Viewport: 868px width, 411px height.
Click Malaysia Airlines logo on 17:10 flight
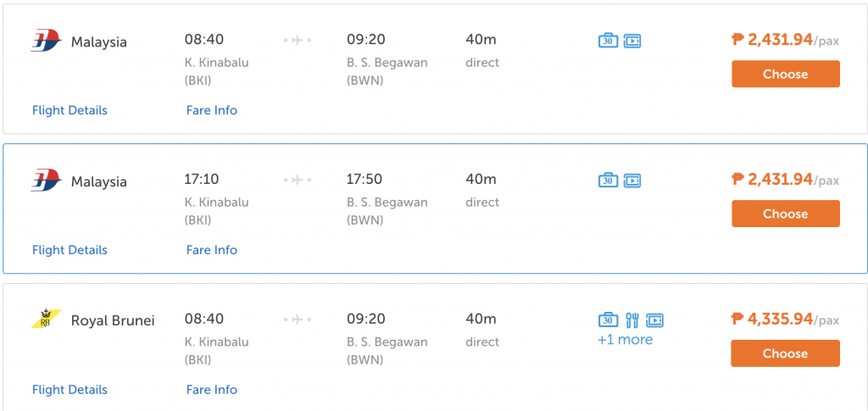pyautogui.click(x=46, y=181)
